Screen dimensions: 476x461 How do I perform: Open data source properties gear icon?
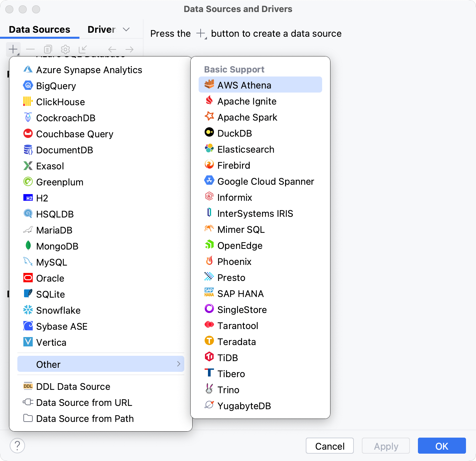65,49
